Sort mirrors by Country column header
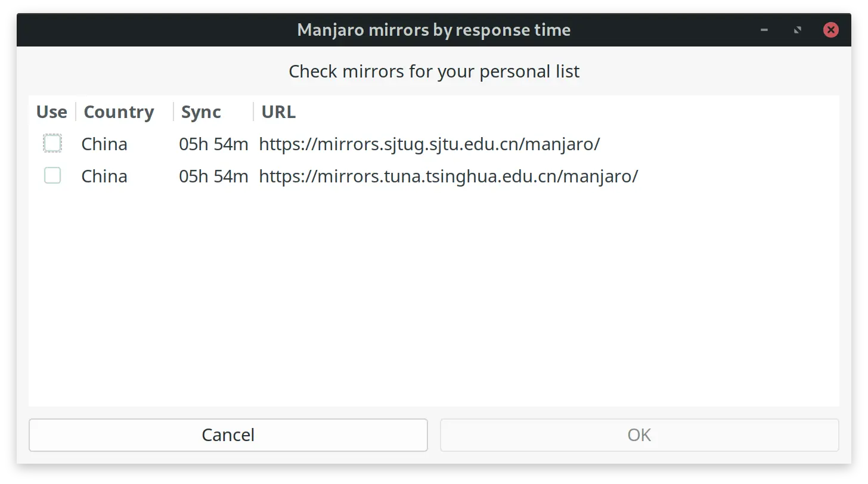 click(119, 112)
